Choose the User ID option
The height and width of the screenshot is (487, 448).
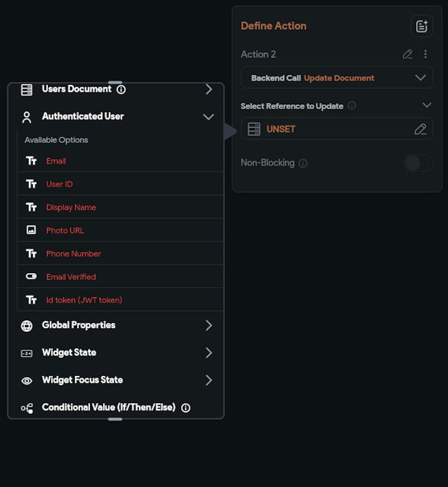[x=59, y=184]
